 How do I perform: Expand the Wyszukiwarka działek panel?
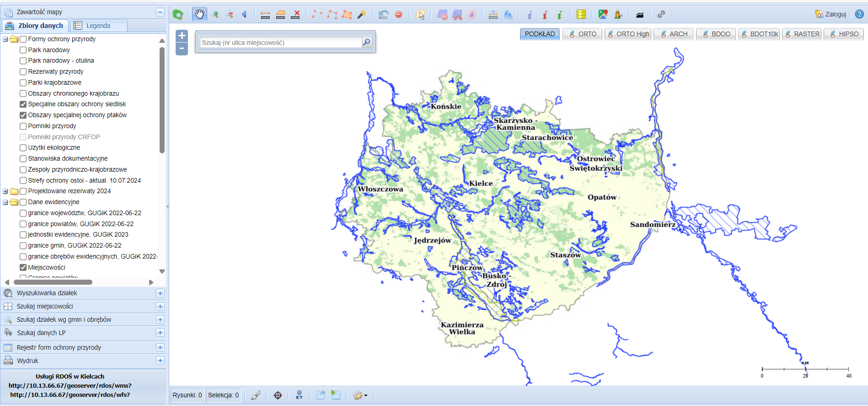coord(160,293)
